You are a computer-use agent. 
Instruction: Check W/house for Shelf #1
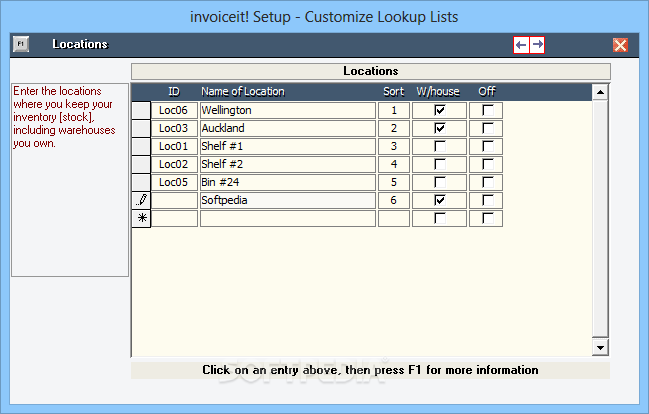440,147
